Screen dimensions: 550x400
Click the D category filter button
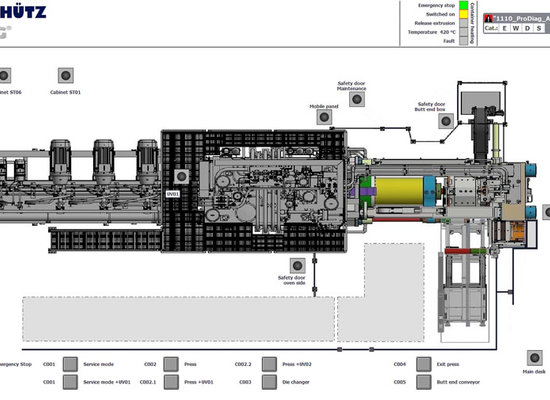[527, 28]
